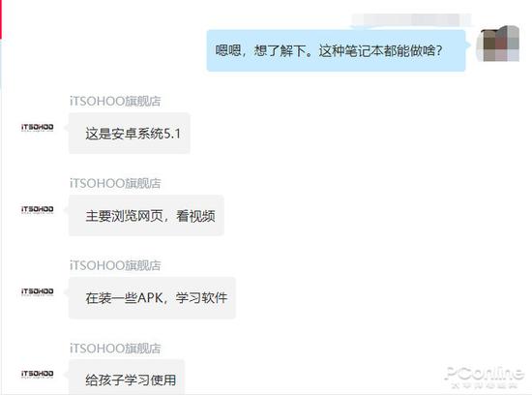Select the message 给孩子学习使用
Viewport: 532px width, 395px height.
coord(127,378)
